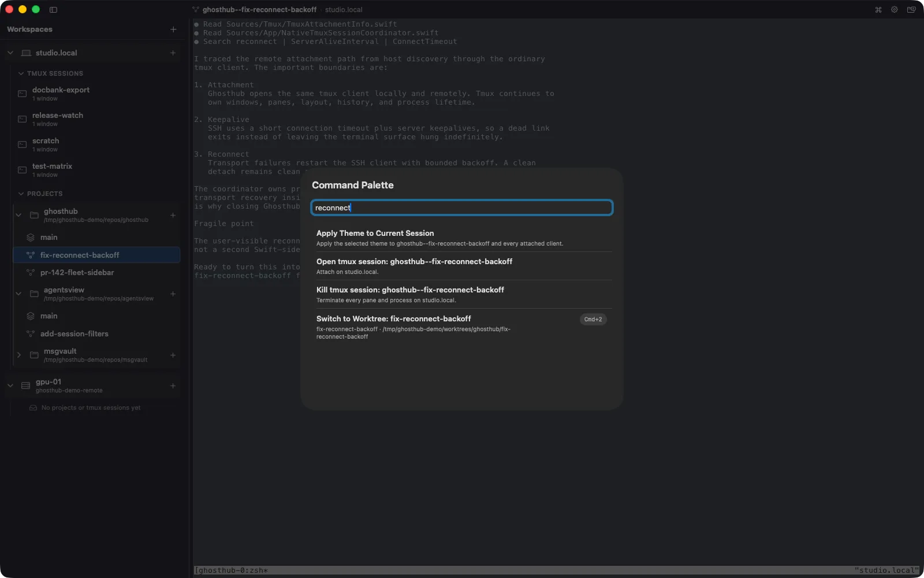The image size is (924, 578).
Task: Click the plus beside ghosthub project
Action: pos(173,215)
